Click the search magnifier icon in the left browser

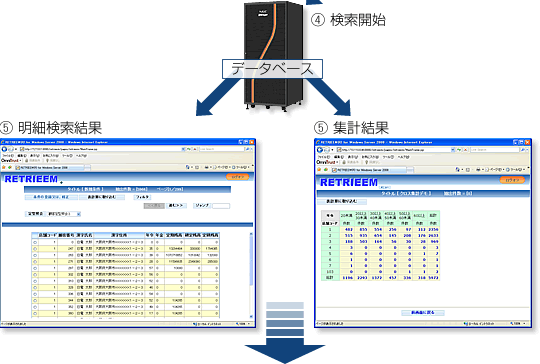tap(247, 149)
